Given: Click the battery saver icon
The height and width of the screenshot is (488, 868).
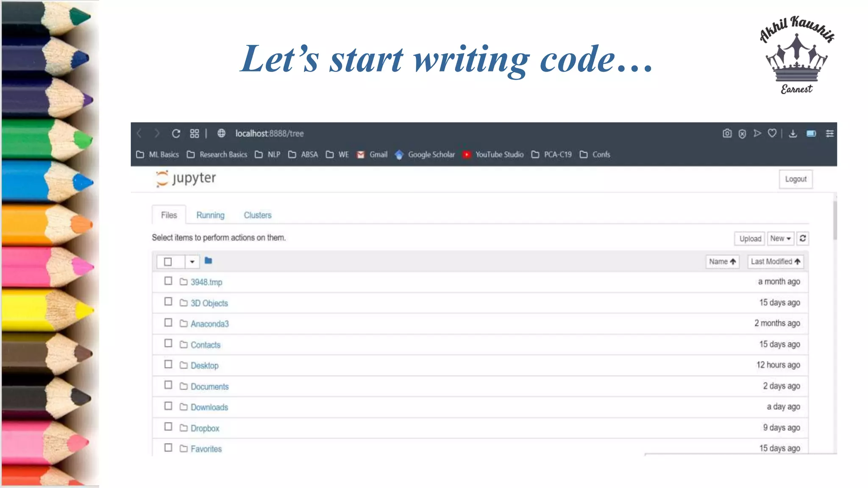Looking at the screenshot, I should click(x=811, y=133).
